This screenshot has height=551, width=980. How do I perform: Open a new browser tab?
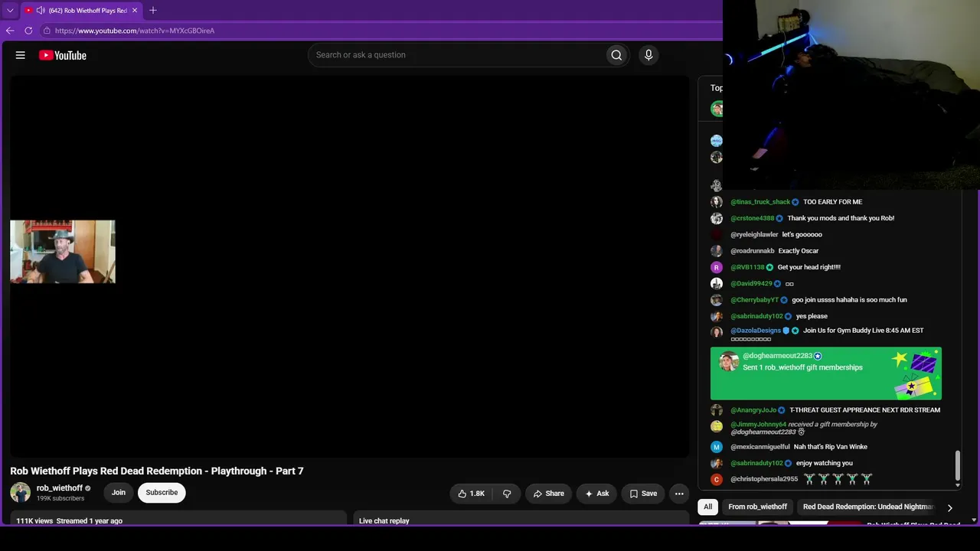pyautogui.click(x=153, y=11)
